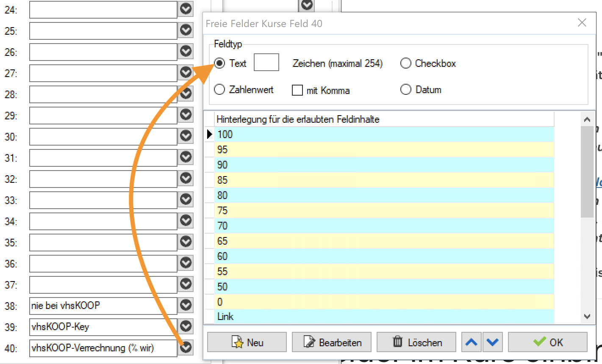Click the Neu button with star icon
This screenshot has width=602, height=364.
[x=247, y=342]
